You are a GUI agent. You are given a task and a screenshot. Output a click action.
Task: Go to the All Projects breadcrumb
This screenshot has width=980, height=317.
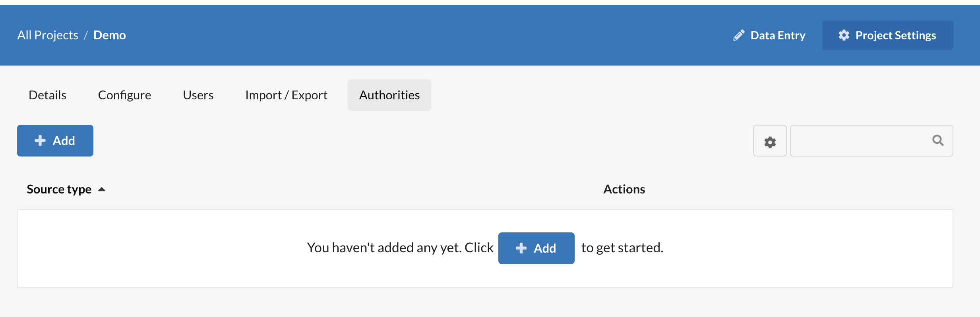click(x=48, y=35)
